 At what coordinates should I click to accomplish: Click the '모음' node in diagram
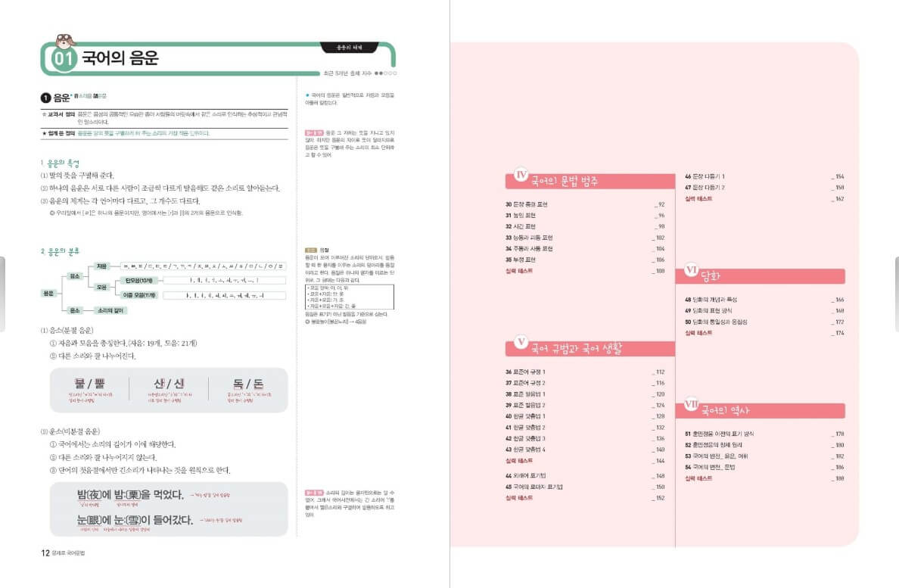101,287
